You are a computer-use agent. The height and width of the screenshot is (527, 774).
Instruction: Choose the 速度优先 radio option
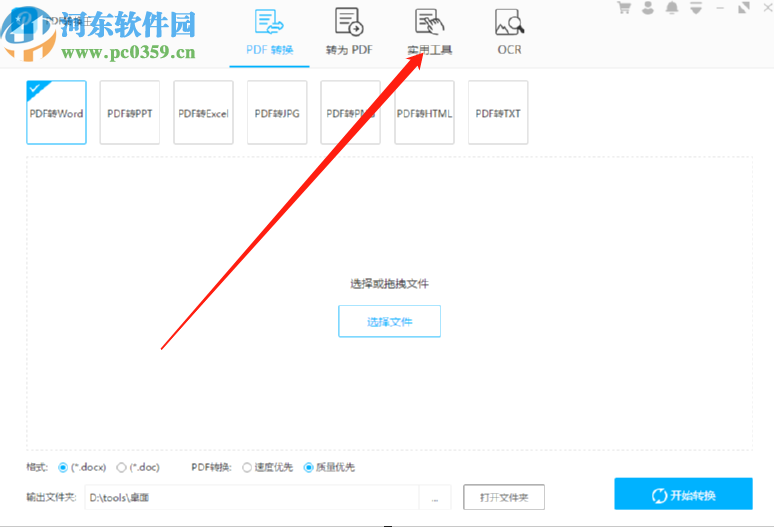point(247,467)
